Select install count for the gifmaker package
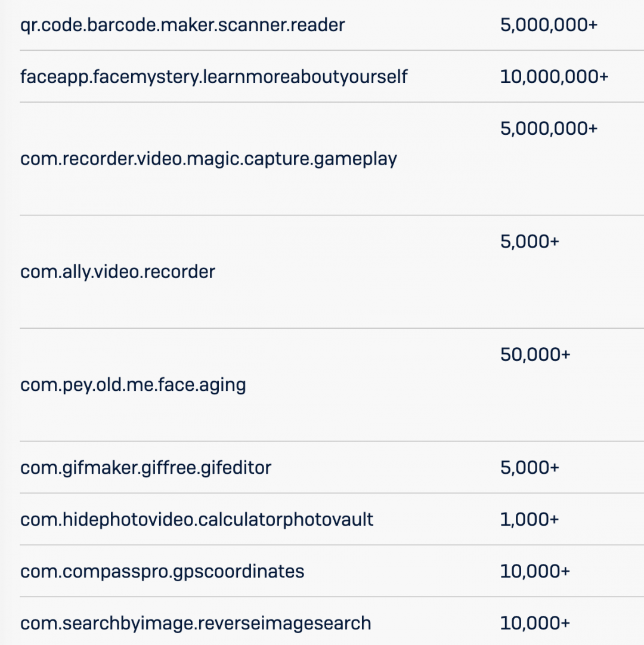The width and height of the screenshot is (644, 645). point(530,467)
